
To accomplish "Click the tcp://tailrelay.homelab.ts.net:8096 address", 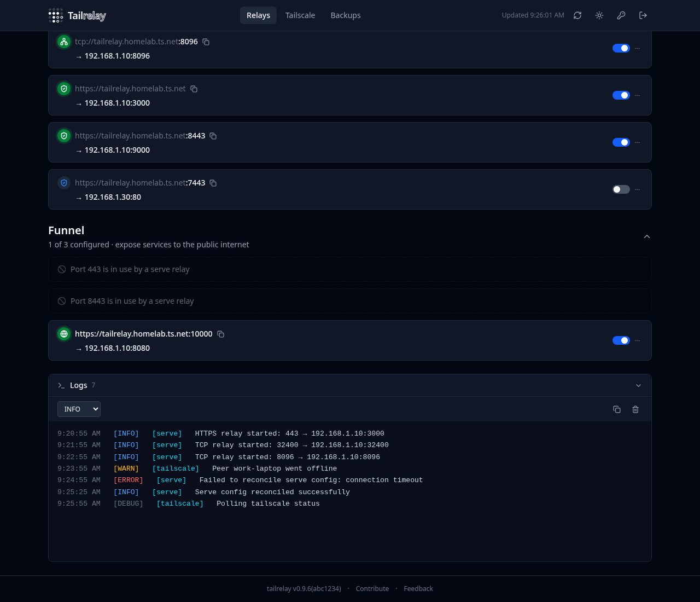I will pos(136,42).
